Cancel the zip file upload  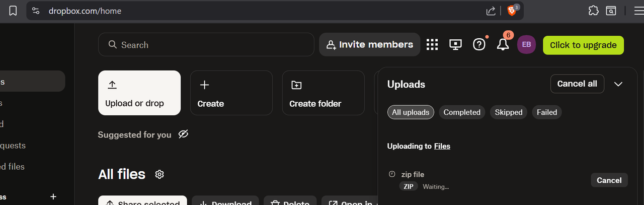pyautogui.click(x=609, y=180)
